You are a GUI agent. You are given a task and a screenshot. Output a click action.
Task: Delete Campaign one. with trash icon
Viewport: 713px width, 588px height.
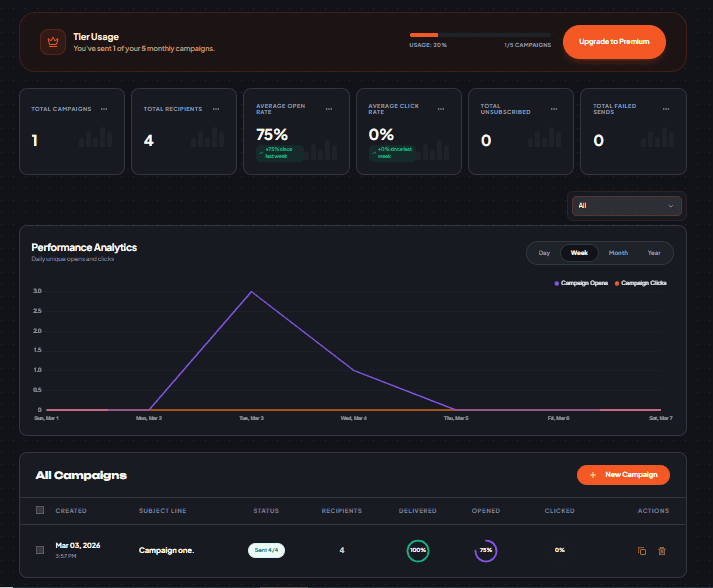pos(662,551)
